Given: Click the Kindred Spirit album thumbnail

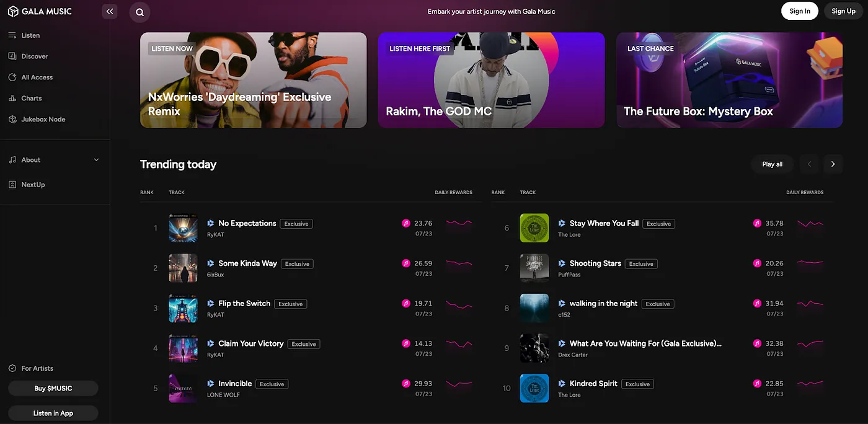Looking at the screenshot, I should coord(534,388).
